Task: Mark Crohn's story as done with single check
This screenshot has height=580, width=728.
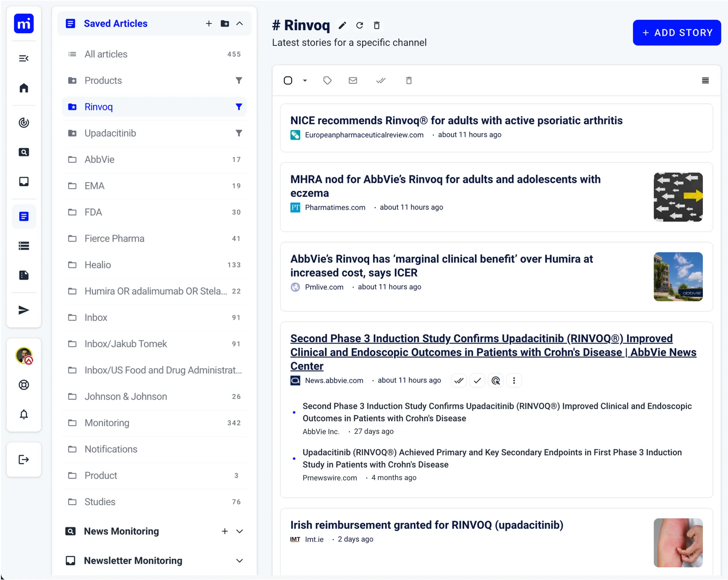Action: coord(477,380)
